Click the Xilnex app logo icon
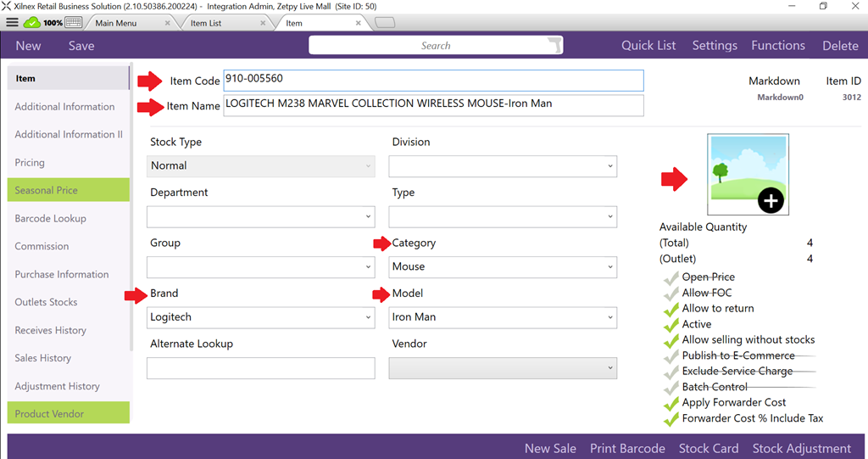This screenshot has width=868, height=459. (6, 6)
